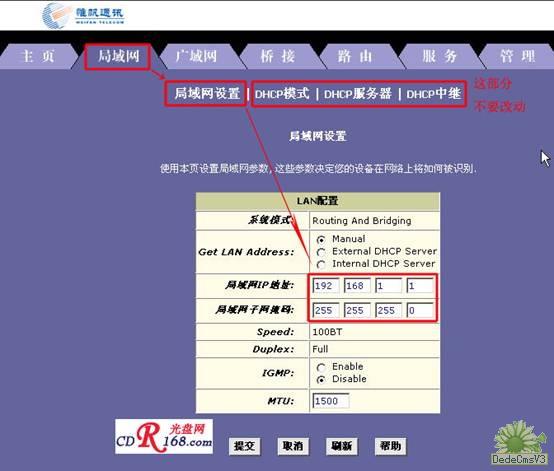Open the DHCP中继 submenu link
This screenshot has height=471, width=554.
pyautogui.click(x=434, y=94)
